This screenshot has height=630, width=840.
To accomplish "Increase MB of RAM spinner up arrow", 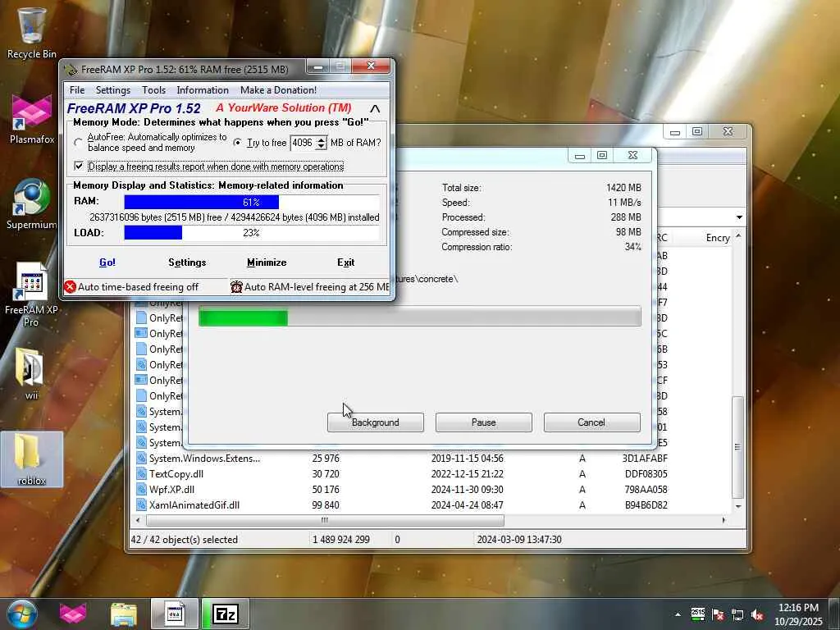I will coord(321,139).
